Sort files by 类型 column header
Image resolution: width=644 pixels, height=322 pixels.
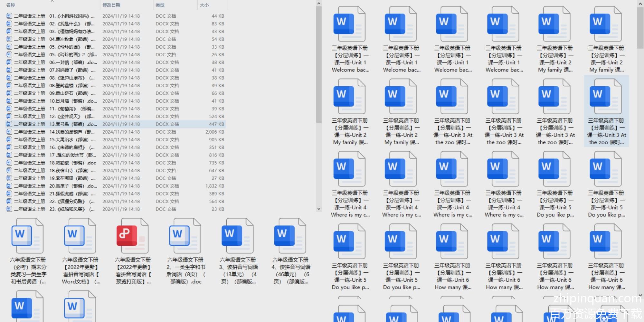[x=160, y=5]
